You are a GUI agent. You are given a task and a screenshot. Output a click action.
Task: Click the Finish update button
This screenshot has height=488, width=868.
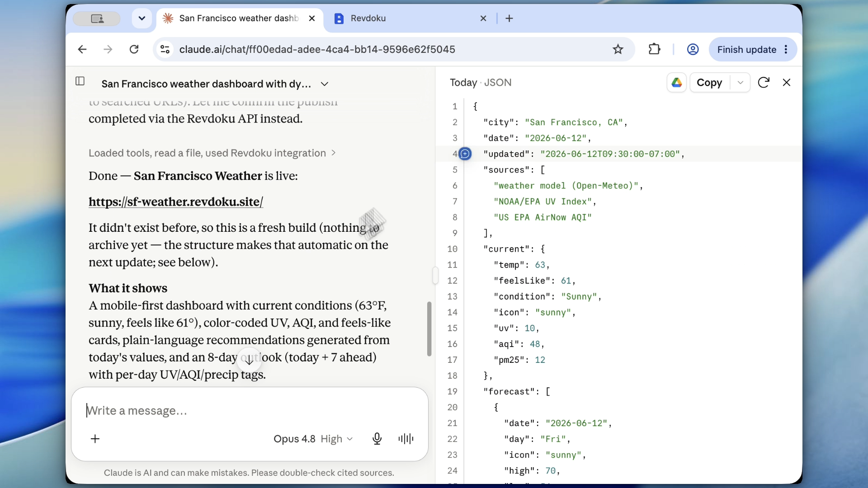pos(747,49)
